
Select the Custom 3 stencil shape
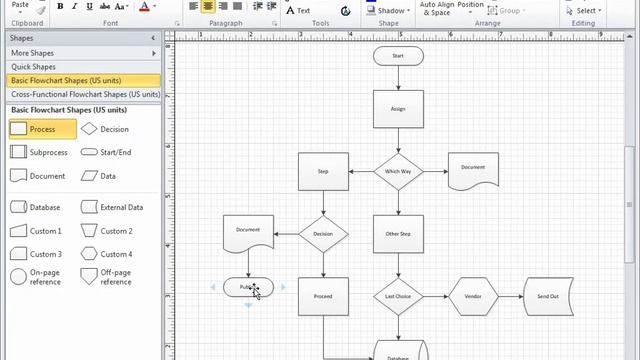[x=36, y=254]
